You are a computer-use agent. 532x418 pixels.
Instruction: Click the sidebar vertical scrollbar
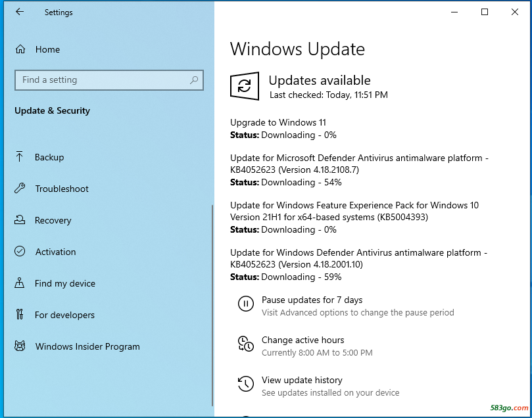[x=212, y=305]
